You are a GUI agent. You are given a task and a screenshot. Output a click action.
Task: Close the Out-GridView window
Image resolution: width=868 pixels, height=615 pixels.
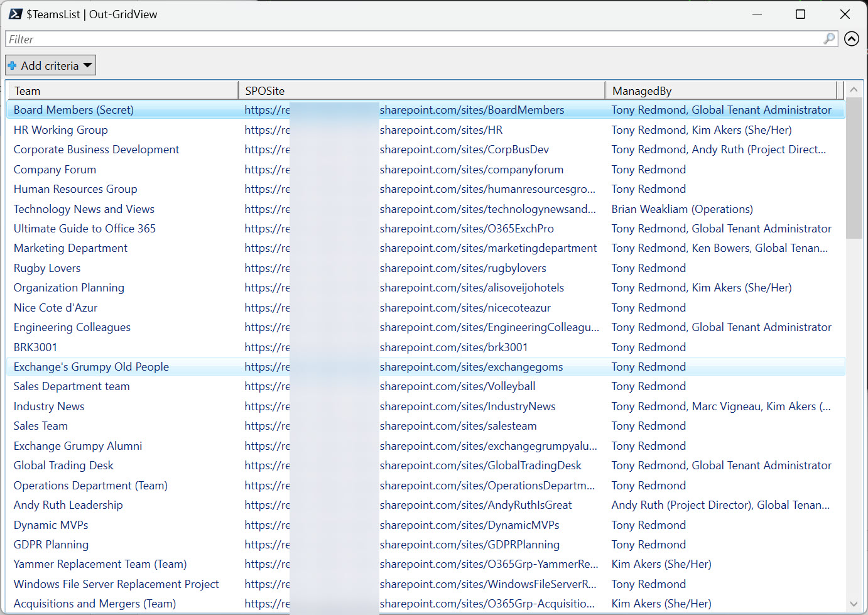click(x=845, y=14)
